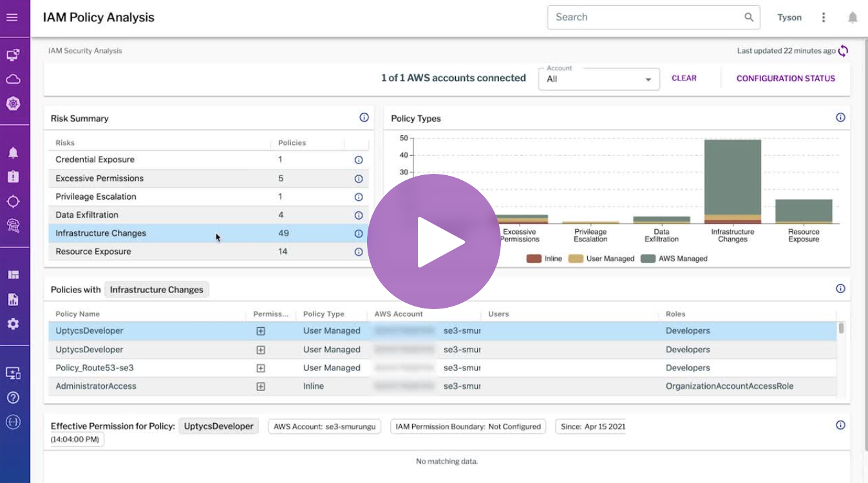Open the hamburger navigation menu
The height and width of the screenshot is (483, 868).
12,17
